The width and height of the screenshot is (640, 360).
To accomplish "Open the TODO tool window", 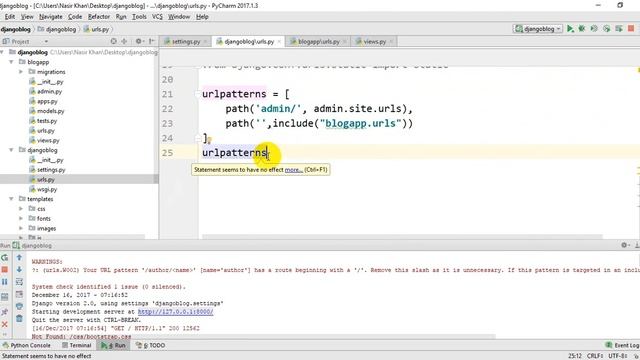I will click(150, 345).
